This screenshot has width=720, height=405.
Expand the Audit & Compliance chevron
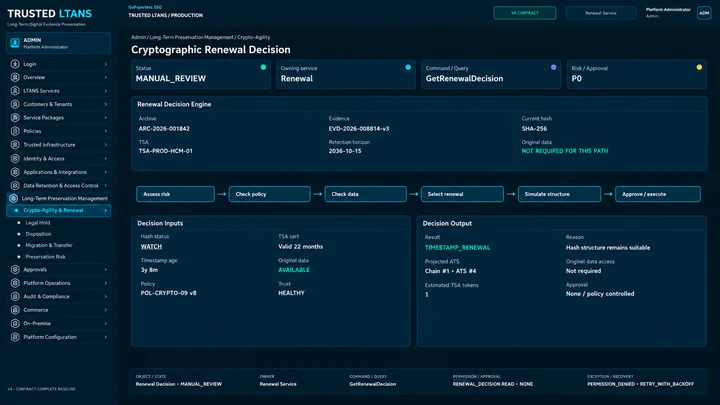[106, 297]
